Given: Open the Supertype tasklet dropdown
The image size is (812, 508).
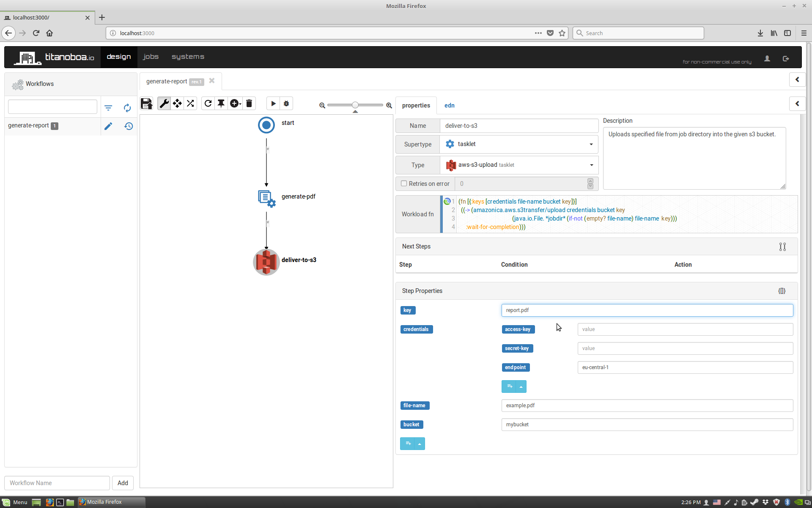Looking at the screenshot, I should pos(519,144).
